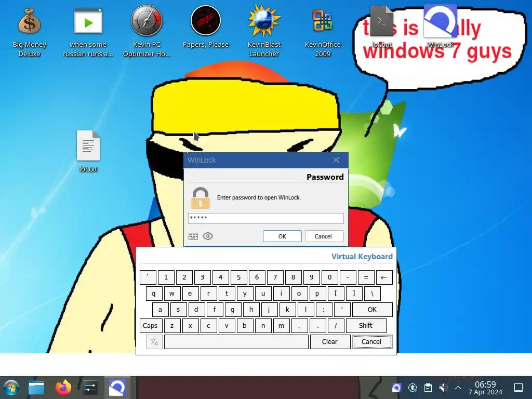Image resolution: width=532 pixels, height=399 pixels.
Task: Click Cancel on the virtual keyboard
Action: coord(372,342)
